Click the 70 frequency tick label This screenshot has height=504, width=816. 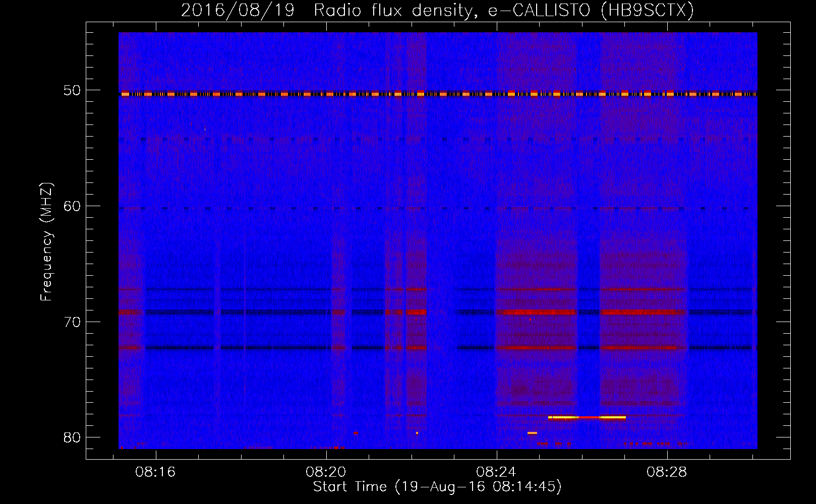click(x=72, y=322)
